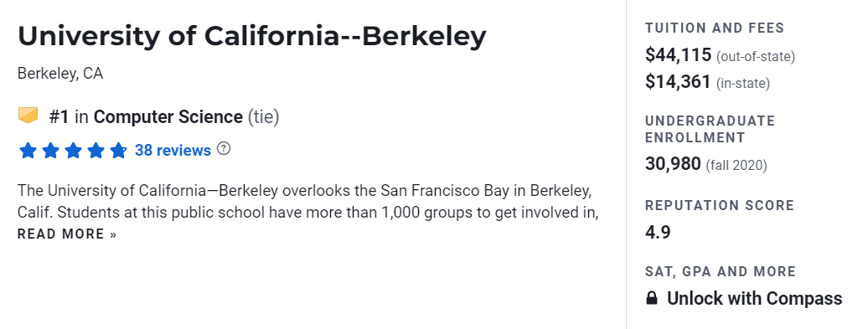Viewport: 868px width, 329px height.
Task: Expand description with READ MORE
Action: tap(67, 234)
